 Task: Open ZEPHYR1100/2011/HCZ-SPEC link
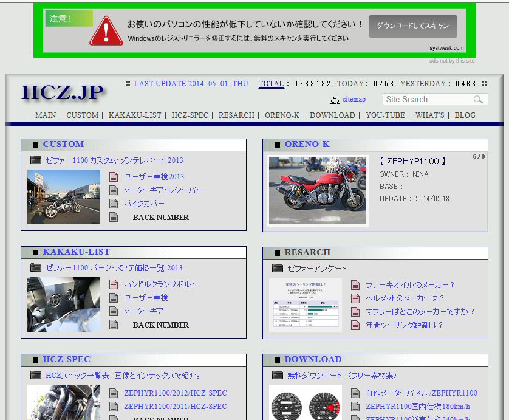point(176,407)
